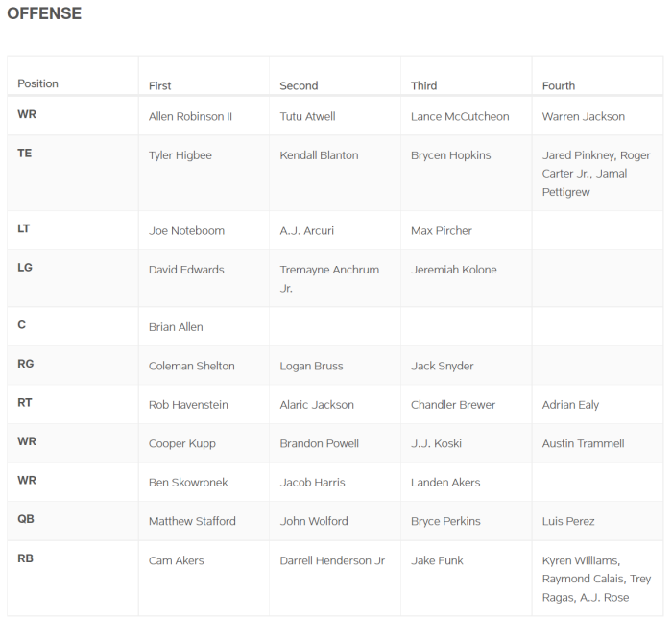Click the First column header
672x617 pixels.
160,86
